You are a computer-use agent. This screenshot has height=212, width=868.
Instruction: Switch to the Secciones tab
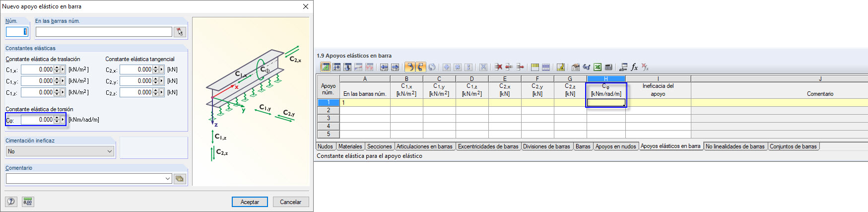click(x=379, y=146)
